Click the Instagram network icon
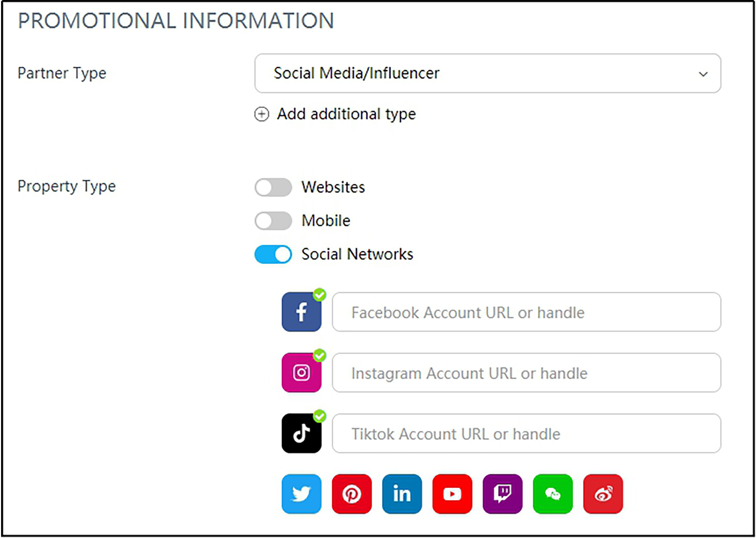Viewport: 756px width, 538px height. click(x=301, y=373)
